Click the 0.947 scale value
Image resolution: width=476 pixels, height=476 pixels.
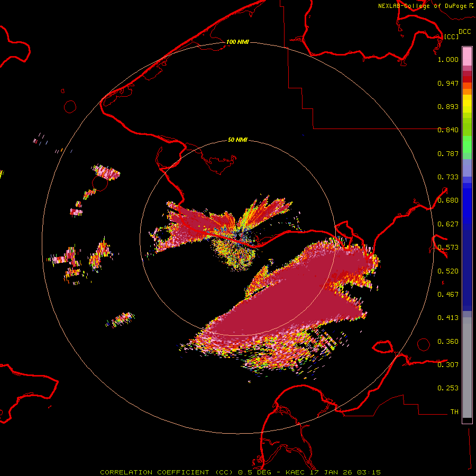coord(448,83)
